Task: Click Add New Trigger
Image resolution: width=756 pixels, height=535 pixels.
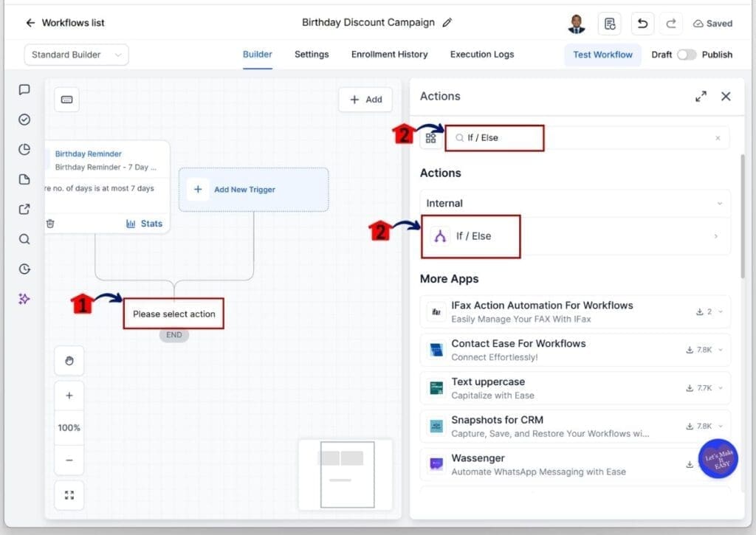Action: pyautogui.click(x=254, y=190)
